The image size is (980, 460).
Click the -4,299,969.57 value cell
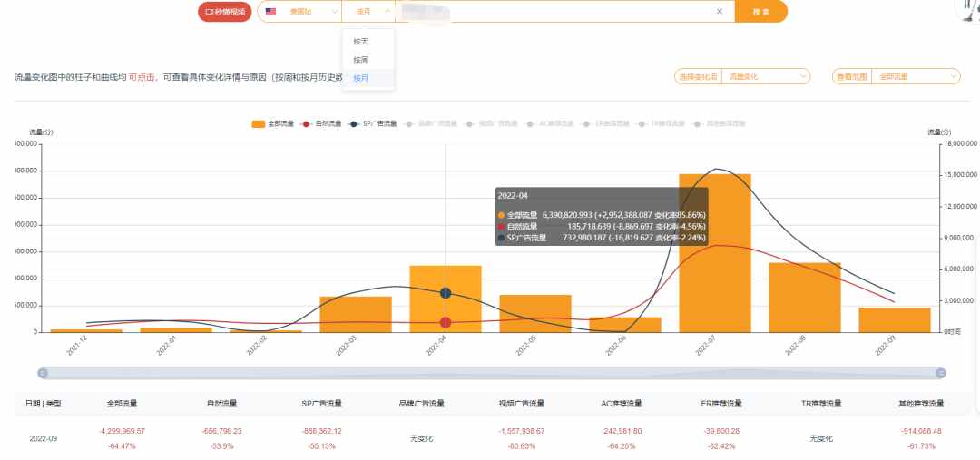click(122, 431)
